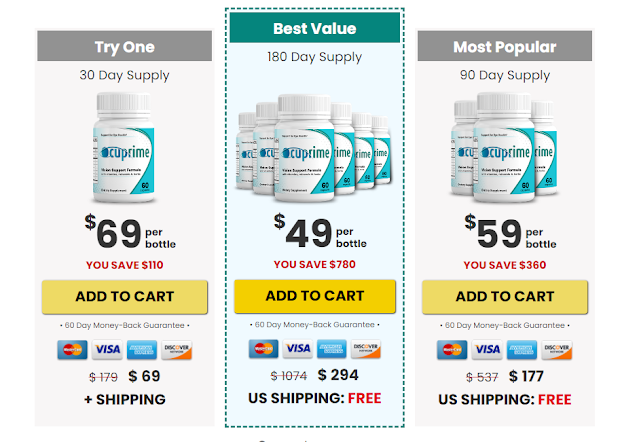Viewport: 639px width, 442px height.
Task: Click the Best Value header banner
Action: [x=315, y=28]
